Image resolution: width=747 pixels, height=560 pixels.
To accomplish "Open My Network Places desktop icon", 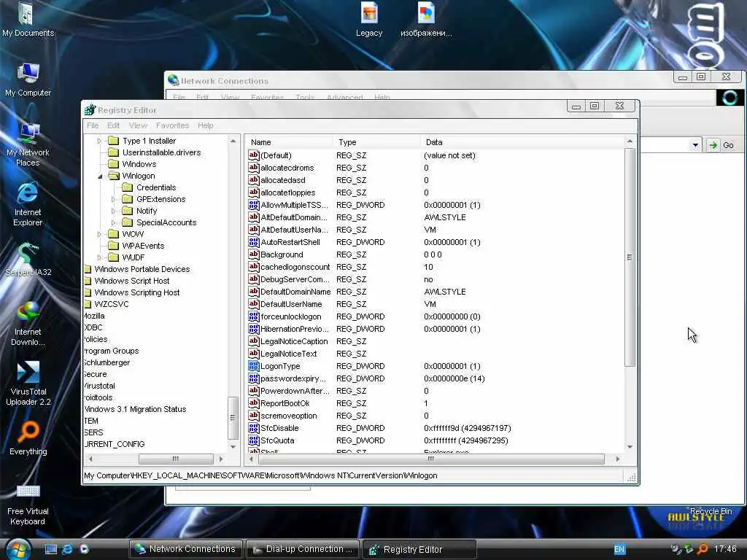I will [x=28, y=144].
